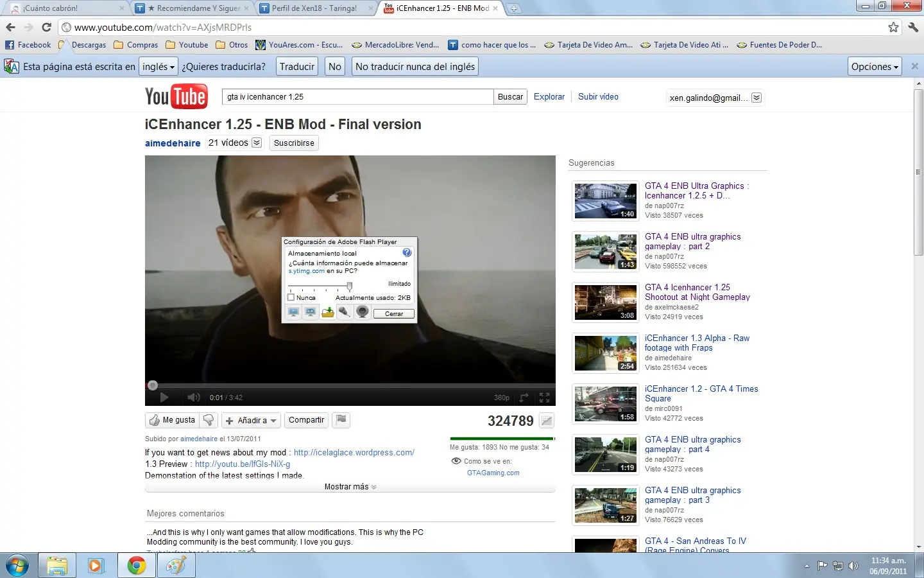Subscribe using the Suscribirse button
The width and height of the screenshot is (924, 578).
coord(294,143)
